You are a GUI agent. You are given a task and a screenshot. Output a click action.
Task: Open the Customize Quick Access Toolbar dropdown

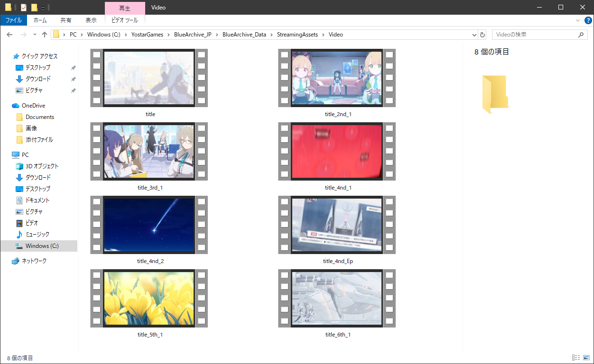click(x=43, y=8)
